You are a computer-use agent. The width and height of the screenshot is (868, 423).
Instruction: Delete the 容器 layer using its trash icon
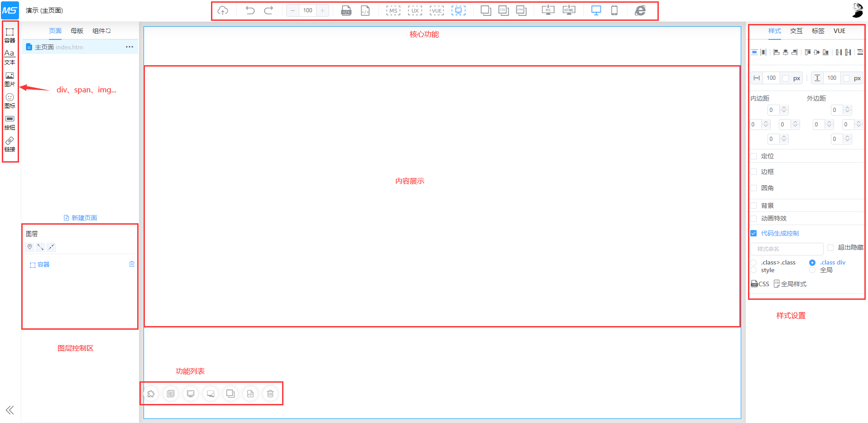point(132,264)
